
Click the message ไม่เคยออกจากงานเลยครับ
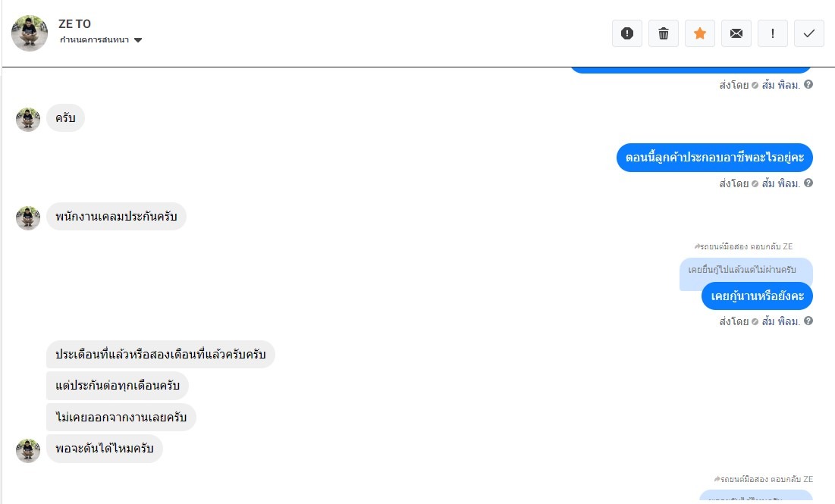[121, 418]
